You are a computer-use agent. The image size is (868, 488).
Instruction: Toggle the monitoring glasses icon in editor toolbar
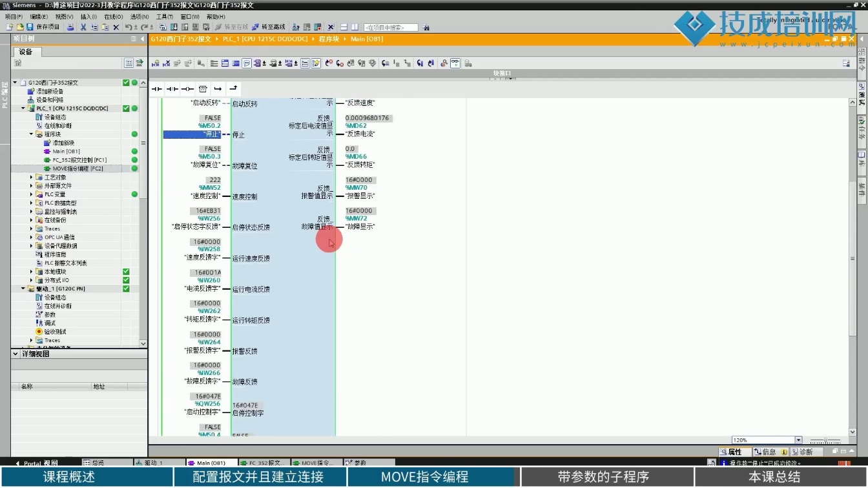(x=455, y=63)
